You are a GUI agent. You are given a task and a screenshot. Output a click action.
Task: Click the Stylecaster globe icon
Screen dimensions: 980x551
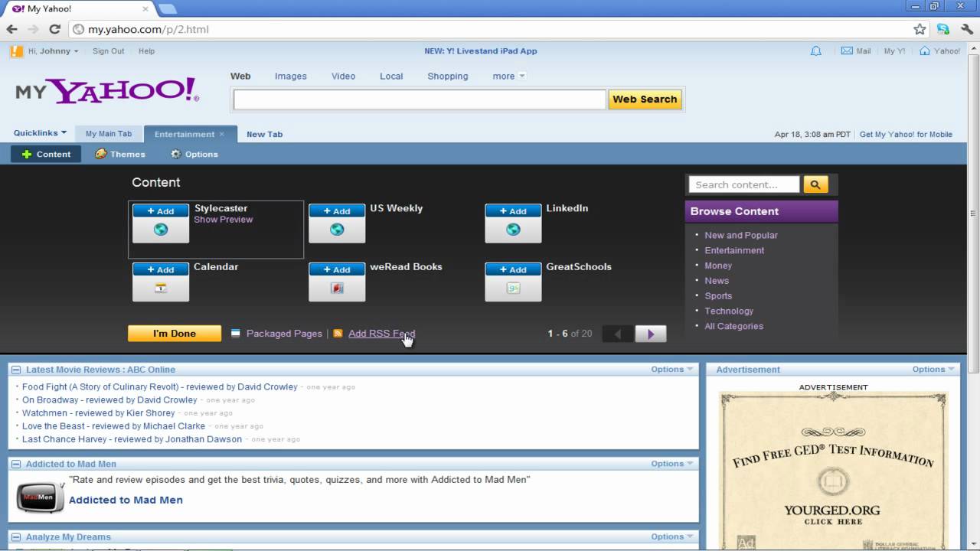pos(161,230)
